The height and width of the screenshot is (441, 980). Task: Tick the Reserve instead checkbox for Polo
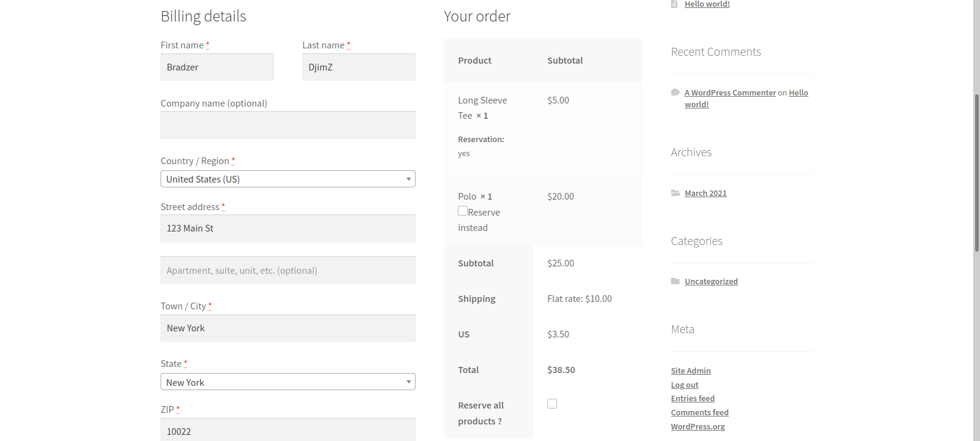[x=463, y=211]
